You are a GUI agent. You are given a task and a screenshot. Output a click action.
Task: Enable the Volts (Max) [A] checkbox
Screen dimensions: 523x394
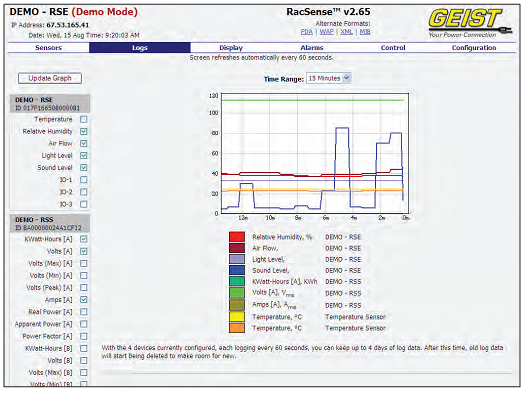84,264
